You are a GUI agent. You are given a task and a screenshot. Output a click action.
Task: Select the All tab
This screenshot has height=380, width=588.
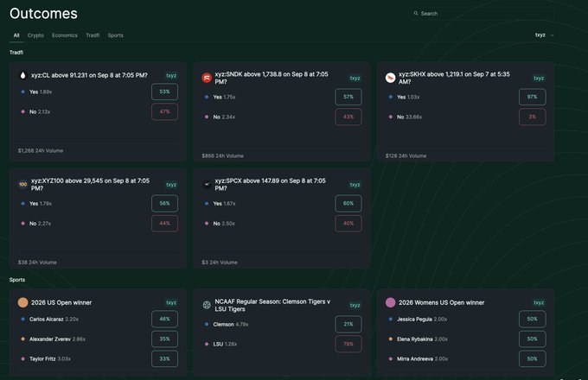click(x=16, y=35)
